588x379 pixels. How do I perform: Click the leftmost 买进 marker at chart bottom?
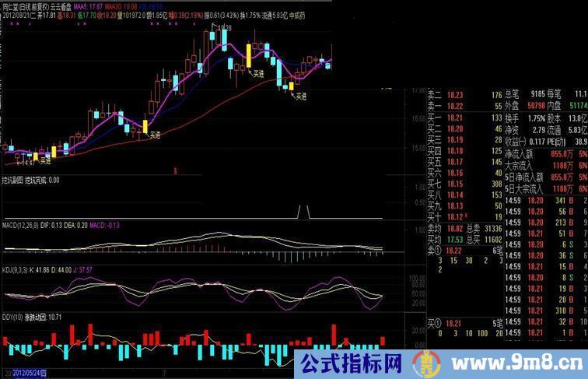(44, 161)
